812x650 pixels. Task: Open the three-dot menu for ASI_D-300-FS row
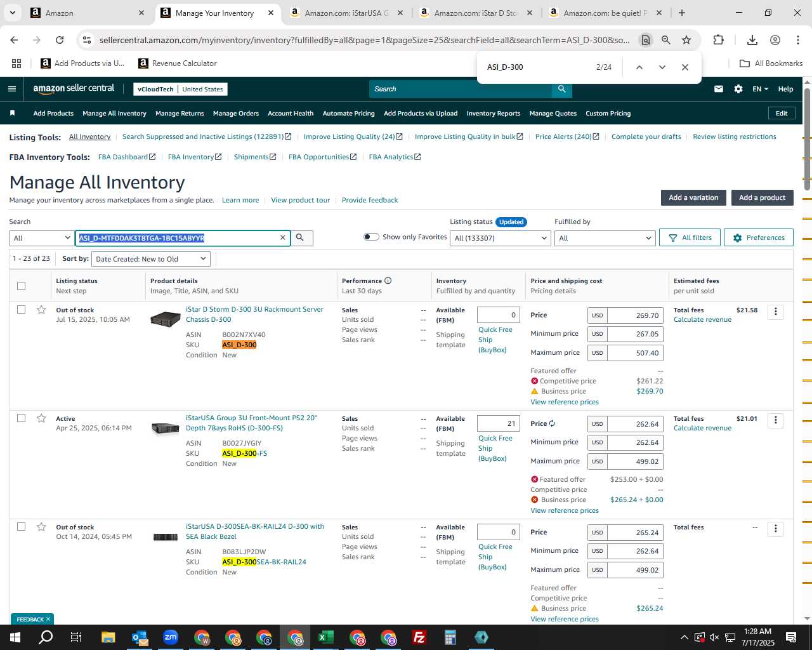775,420
